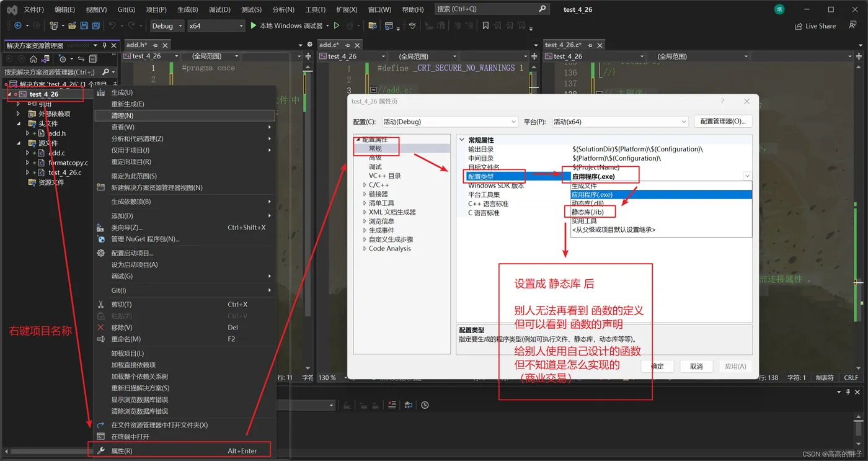Viewport: 868px width, 461px height.
Task: Click the navigate backward arrow in toolbar
Action: tap(17, 26)
